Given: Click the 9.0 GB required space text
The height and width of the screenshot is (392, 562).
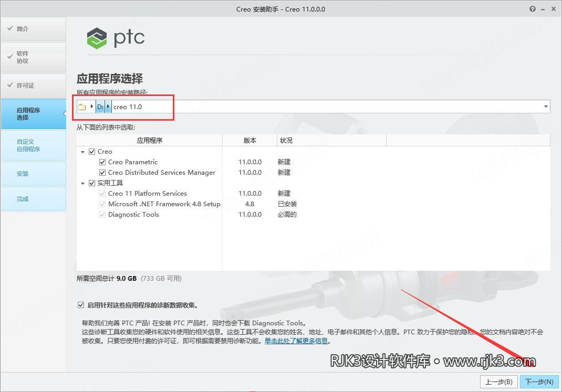Looking at the screenshot, I should (127, 279).
